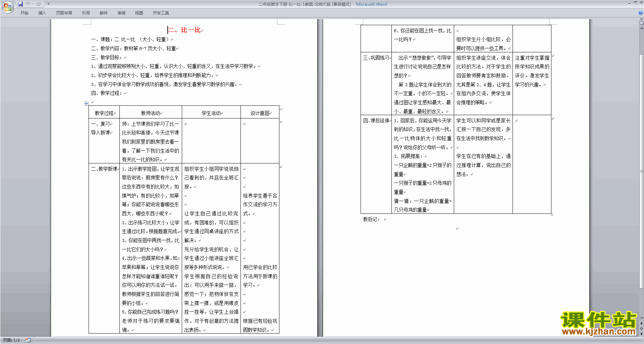Open the Office button menu
The image size is (644, 344).
[7, 7]
